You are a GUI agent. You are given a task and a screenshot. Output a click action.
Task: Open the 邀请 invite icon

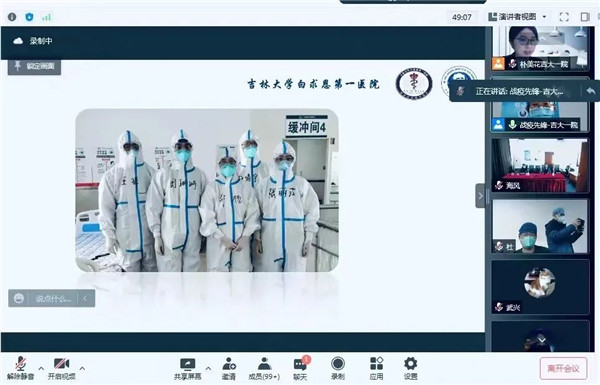coord(229,369)
